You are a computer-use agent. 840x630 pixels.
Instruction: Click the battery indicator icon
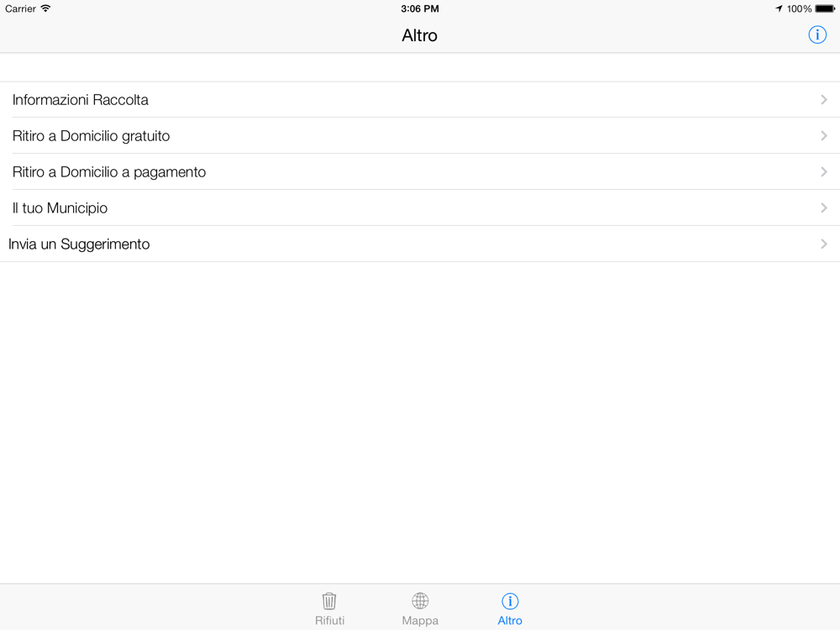click(825, 8)
